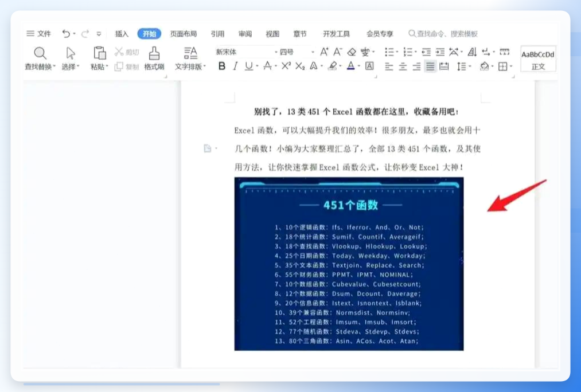Image resolution: width=581 pixels, height=392 pixels.
Task: Align paragraph text left
Action: pyautogui.click(x=389, y=66)
